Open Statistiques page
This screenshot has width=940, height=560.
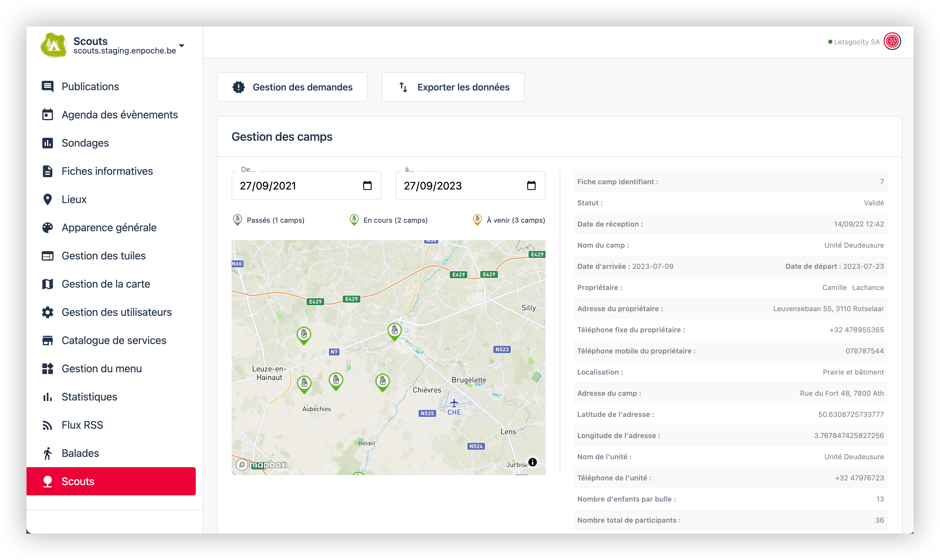click(x=89, y=397)
